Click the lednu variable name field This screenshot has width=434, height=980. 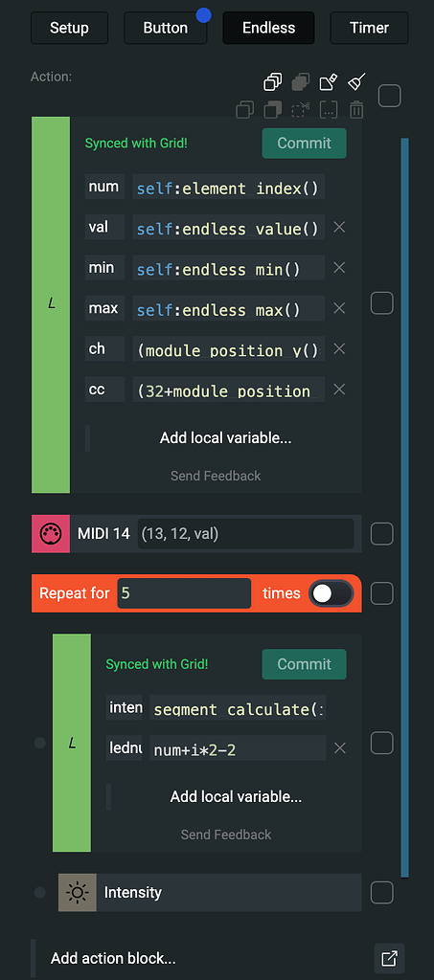point(124,748)
